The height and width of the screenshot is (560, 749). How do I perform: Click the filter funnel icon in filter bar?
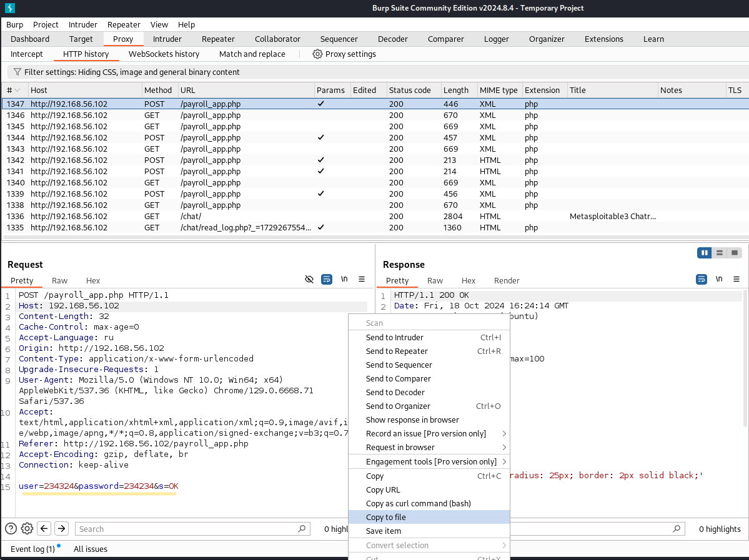tap(17, 72)
